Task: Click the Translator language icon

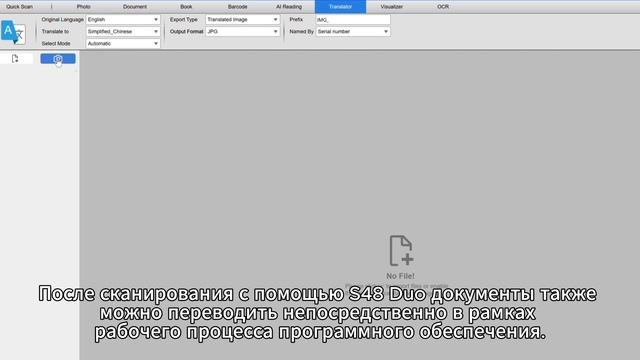Action: click(x=13, y=32)
